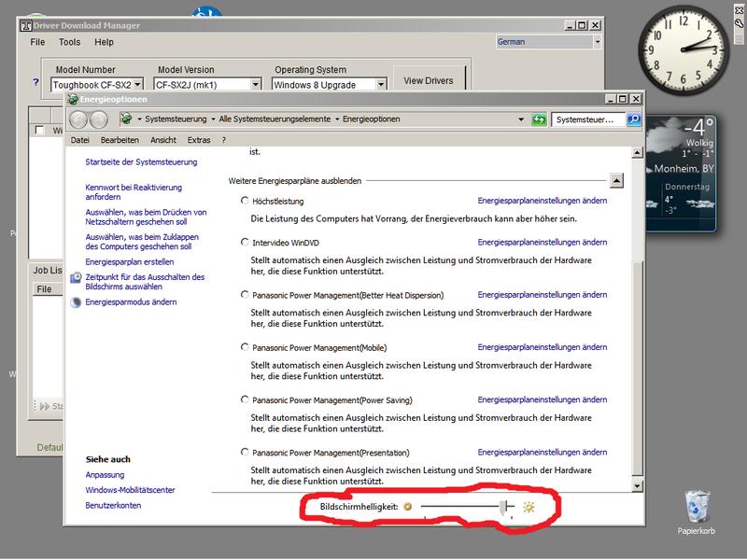Screen dimensions: 747x560
Task: Click the search magnifier icon in Energieoptionen
Action: (634, 119)
